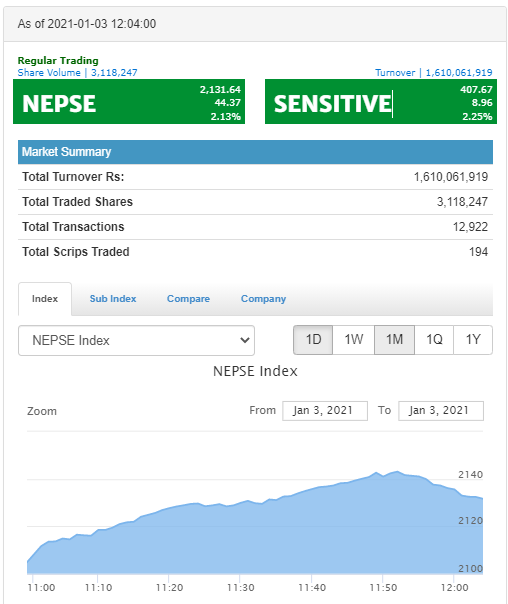The width and height of the screenshot is (508, 604).
Task: Open the Turnover link
Action: [x=434, y=72]
